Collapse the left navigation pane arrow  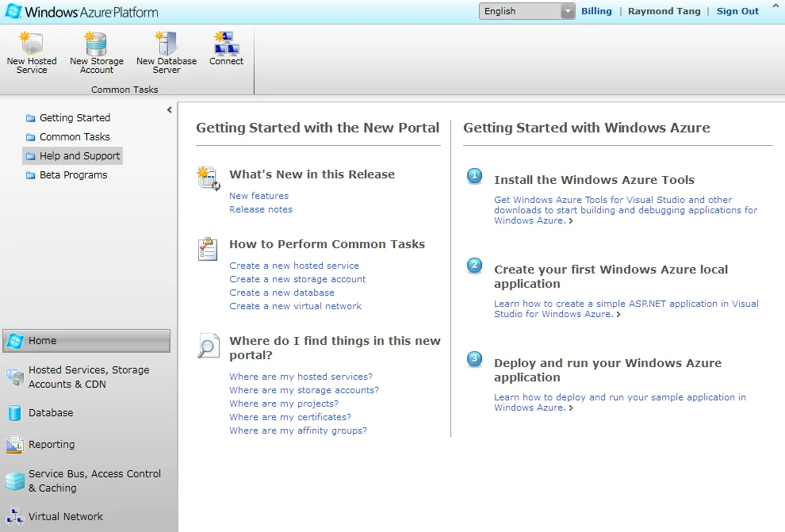tap(169, 110)
